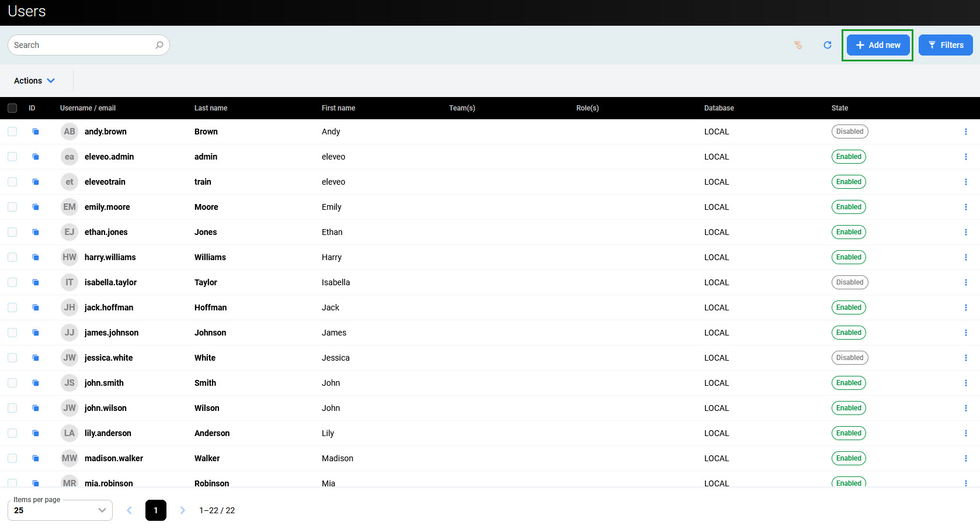980x529 pixels.
Task: Open the row options for jessica.white
Action: [965, 358]
